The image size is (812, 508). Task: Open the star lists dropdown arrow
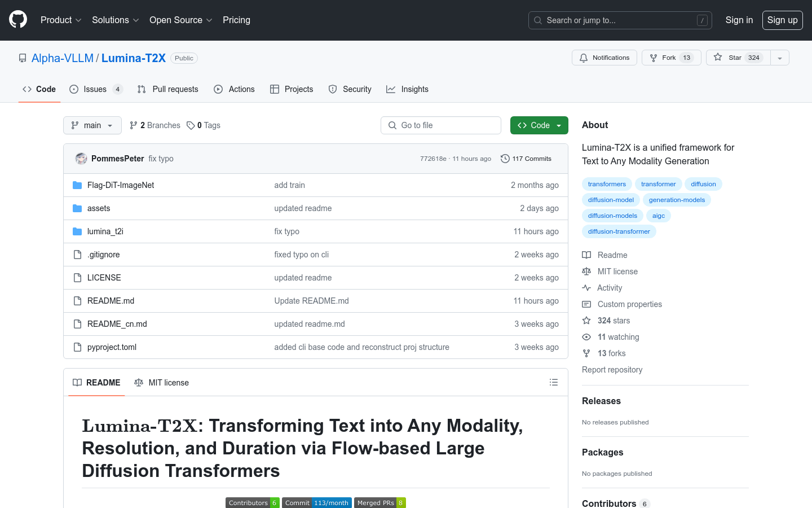tap(780, 58)
